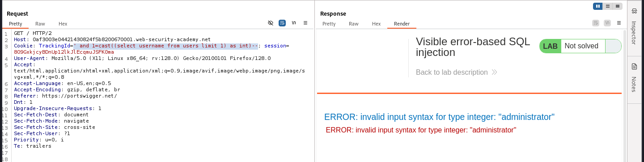Click the 'Accept-Encoding: gzip, deflate, br' line
The image size is (644, 162).
[x=67, y=90]
